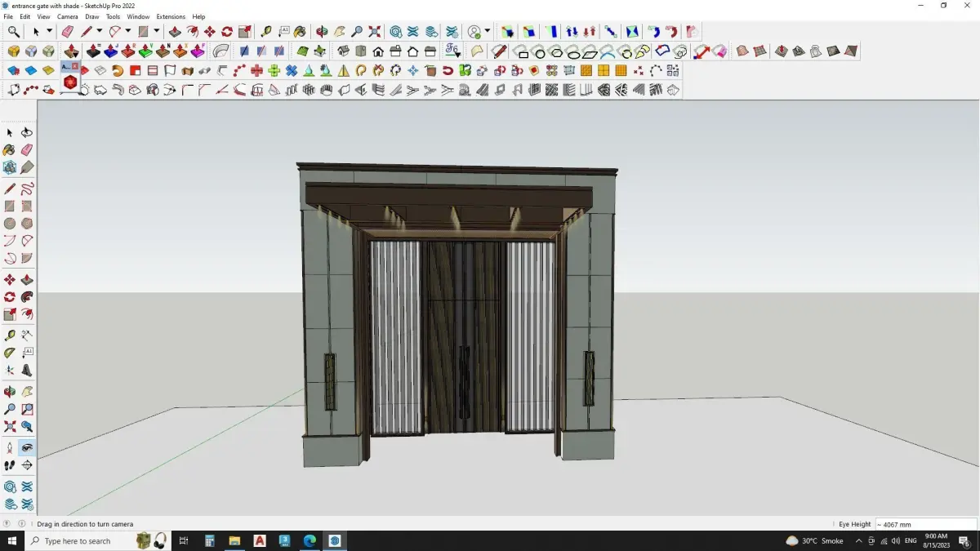Open the Window menu
Viewport: 980px width, 551px height.
(138, 16)
